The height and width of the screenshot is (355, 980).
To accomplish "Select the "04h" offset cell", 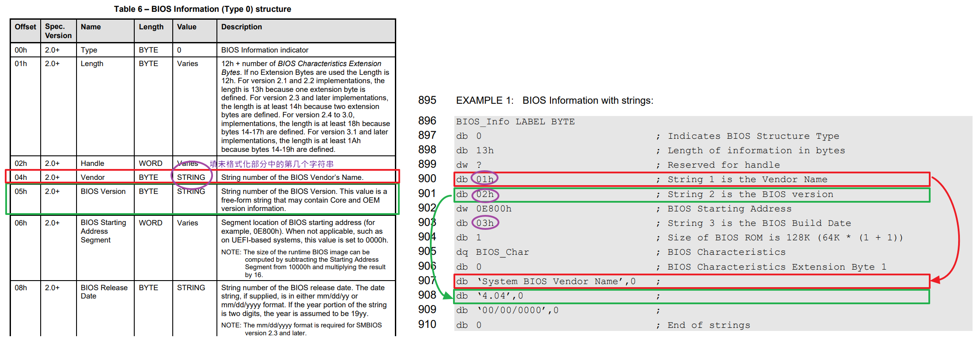I will pyautogui.click(x=21, y=177).
